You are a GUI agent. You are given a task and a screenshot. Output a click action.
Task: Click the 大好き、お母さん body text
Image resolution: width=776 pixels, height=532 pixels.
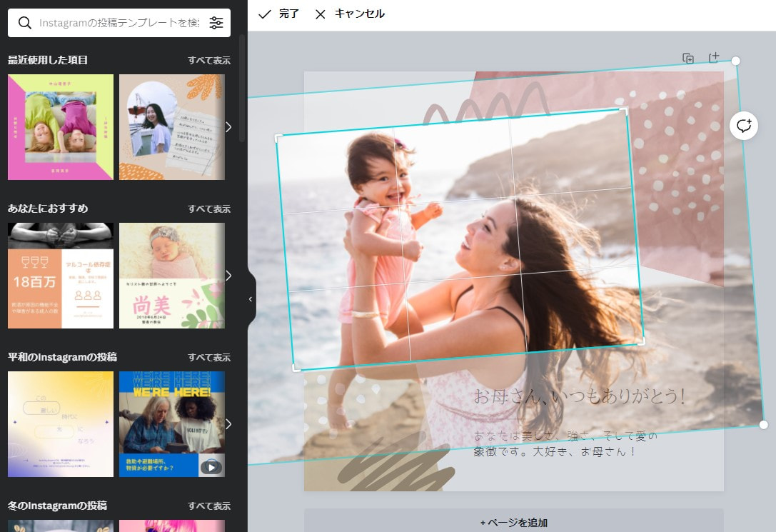[x=584, y=452]
